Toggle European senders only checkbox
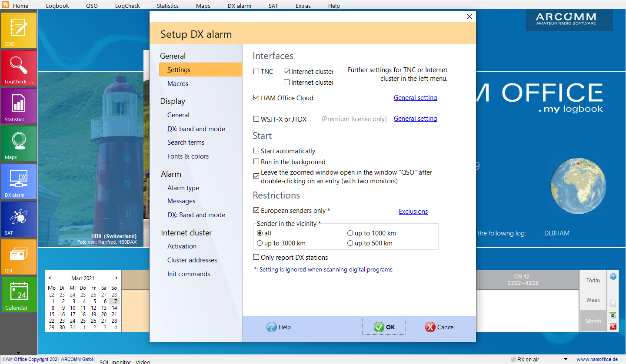 pos(256,210)
